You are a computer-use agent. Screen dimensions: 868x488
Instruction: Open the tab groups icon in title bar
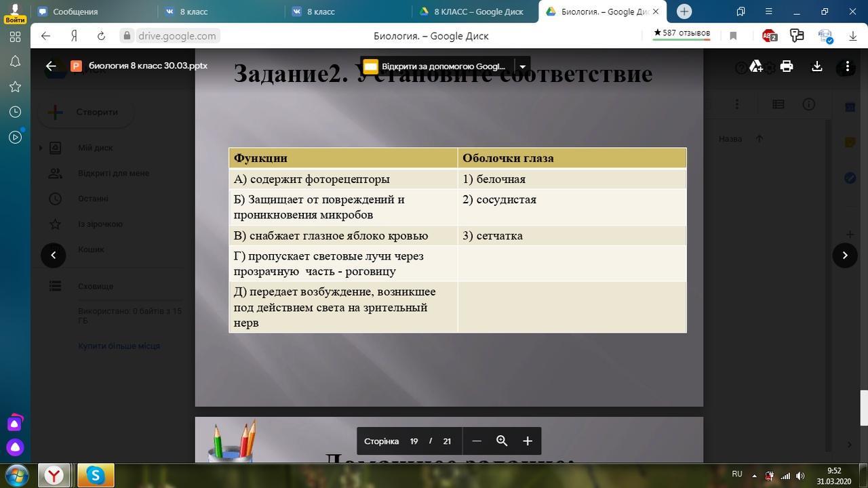click(x=741, y=12)
